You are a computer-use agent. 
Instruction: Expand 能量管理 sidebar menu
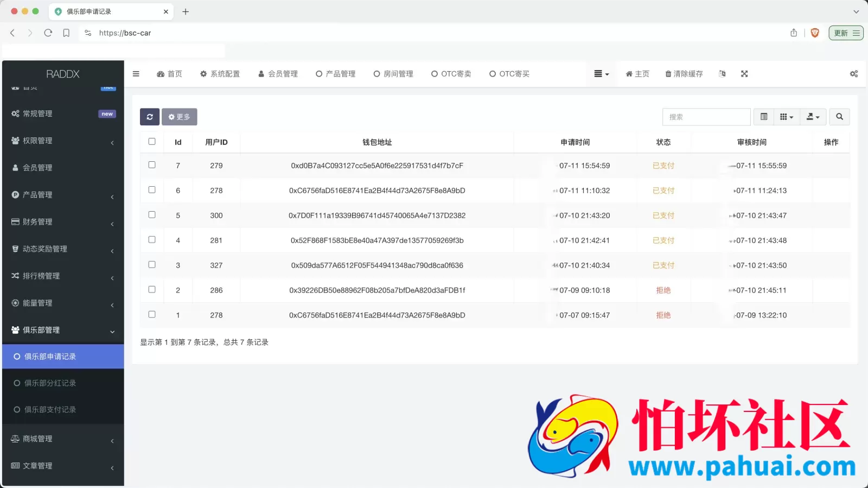(63, 303)
